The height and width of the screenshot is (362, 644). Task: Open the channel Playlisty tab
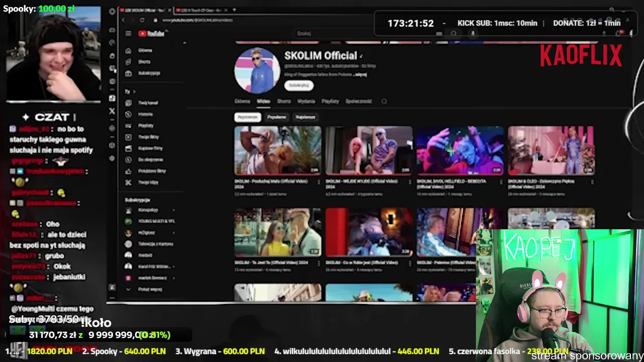(x=330, y=101)
